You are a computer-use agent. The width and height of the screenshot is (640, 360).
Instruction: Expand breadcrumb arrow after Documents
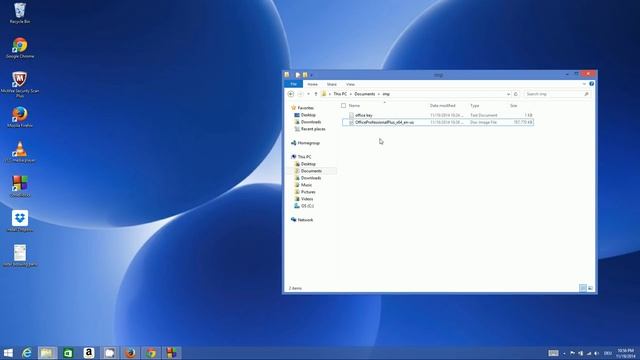tap(378, 94)
